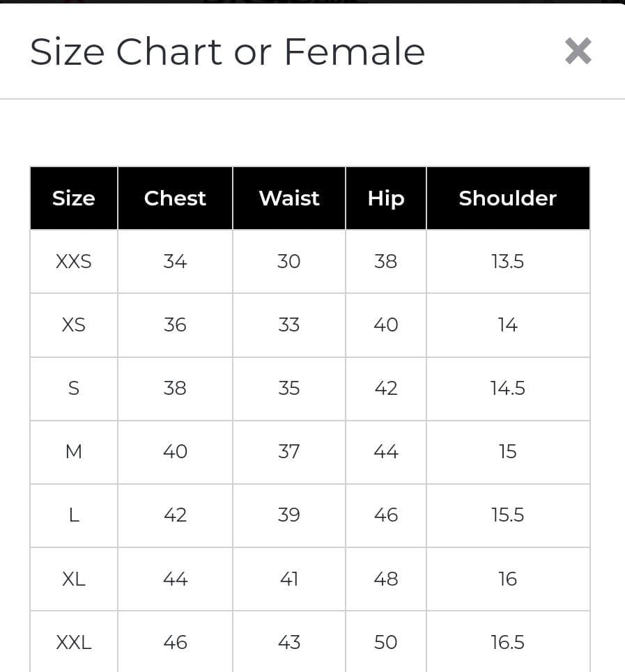Click the Chest column header

[x=175, y=198]
